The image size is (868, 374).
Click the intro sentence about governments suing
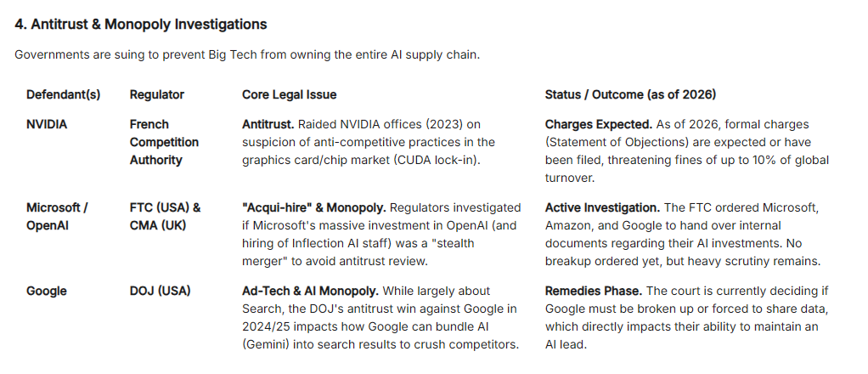click(247, 55)
